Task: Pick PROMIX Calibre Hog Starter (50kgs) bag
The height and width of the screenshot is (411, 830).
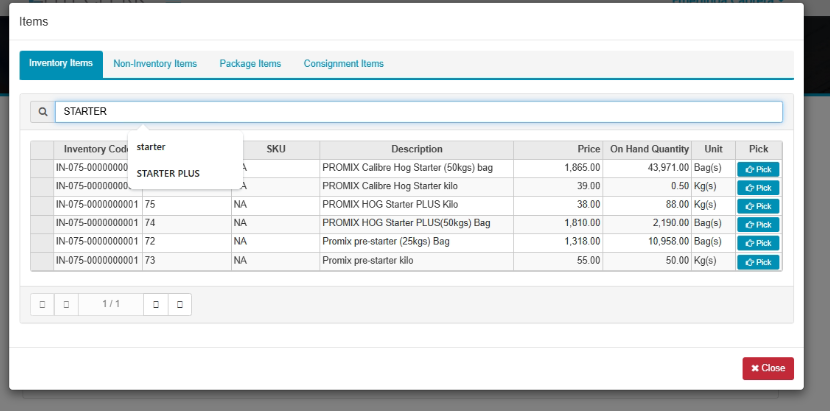Action: click(758, 169)
